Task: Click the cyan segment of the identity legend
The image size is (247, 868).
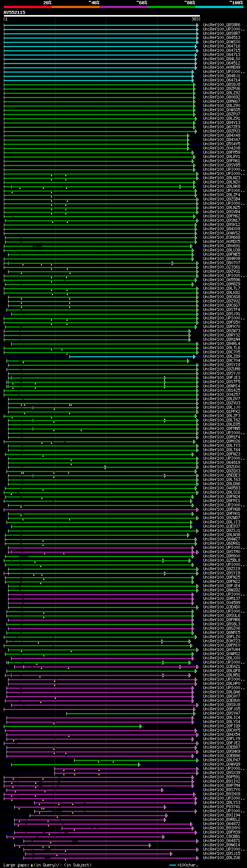Action: point(219,7)
